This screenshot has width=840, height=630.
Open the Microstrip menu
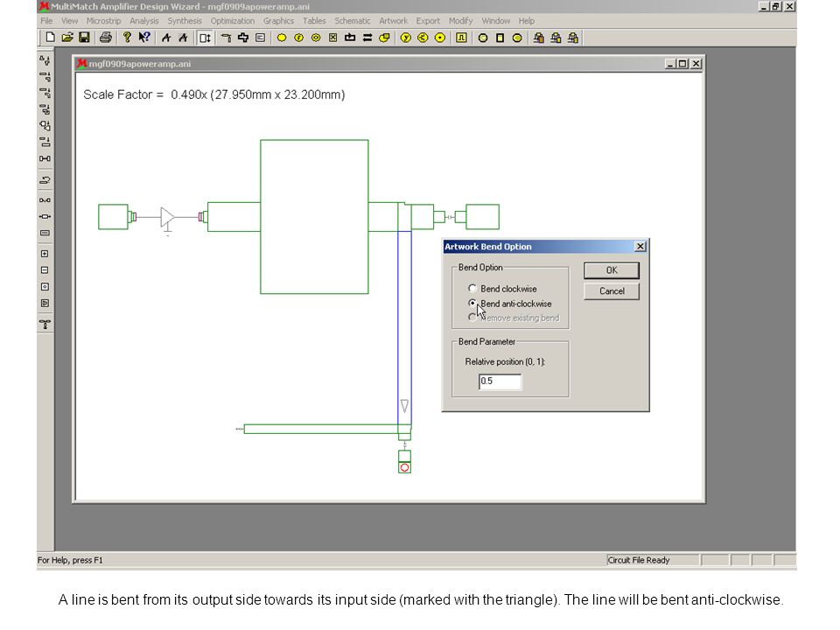103,21
